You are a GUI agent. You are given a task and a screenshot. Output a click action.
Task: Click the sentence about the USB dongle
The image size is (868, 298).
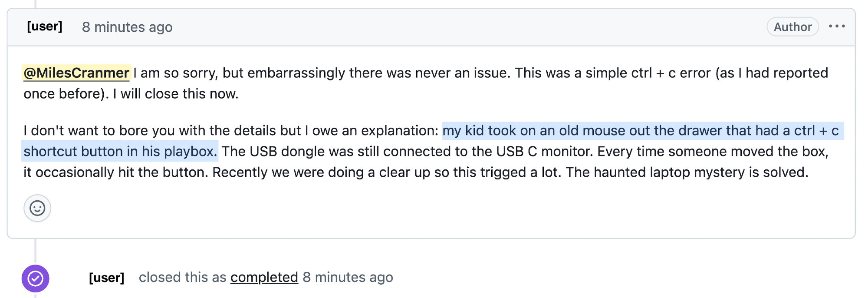click(x=407, y=152)
